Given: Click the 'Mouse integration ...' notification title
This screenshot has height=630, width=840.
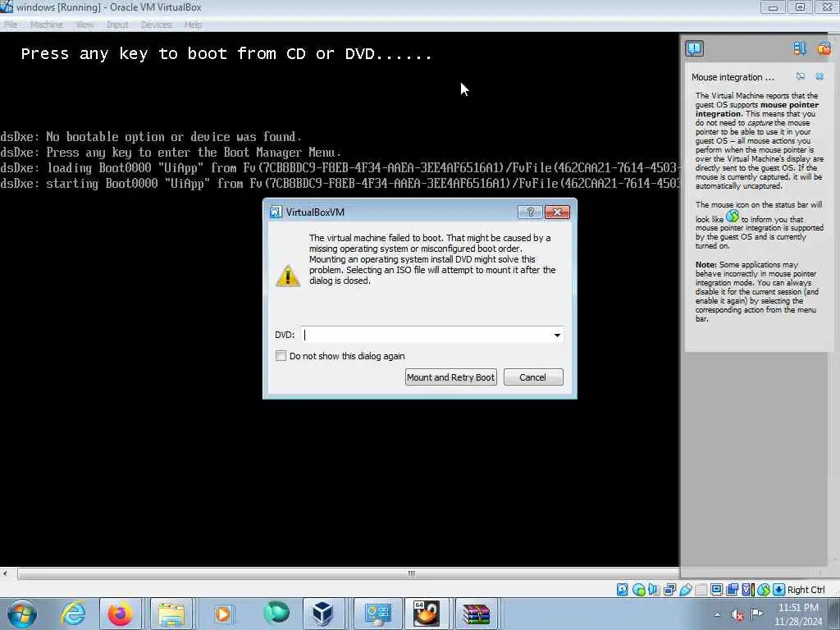Looking at the screenshot, I should click(733, 77).
